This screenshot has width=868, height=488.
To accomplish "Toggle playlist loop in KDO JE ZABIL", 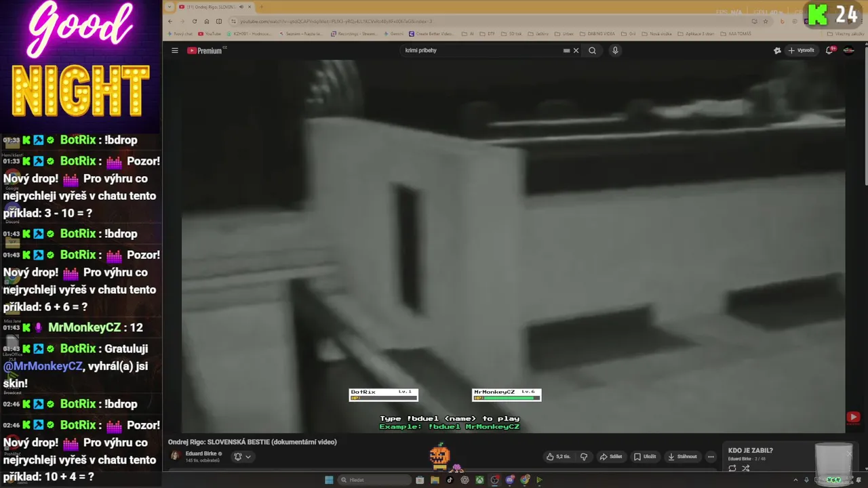I will pyautogui.click(x=732, y=468).
